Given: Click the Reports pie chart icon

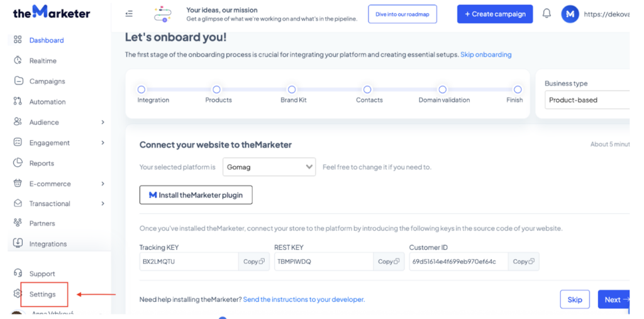Looking at the screenshot, I should tap(18, 163).
